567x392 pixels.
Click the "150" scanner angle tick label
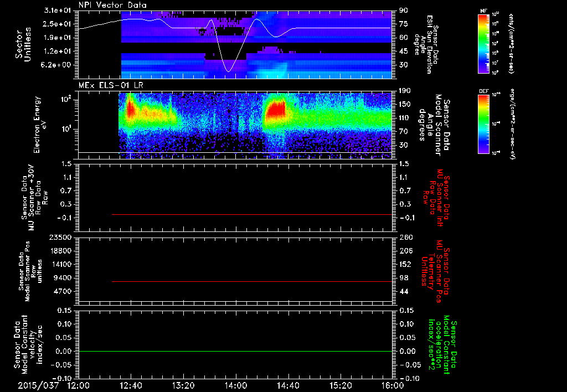[405, 104]
